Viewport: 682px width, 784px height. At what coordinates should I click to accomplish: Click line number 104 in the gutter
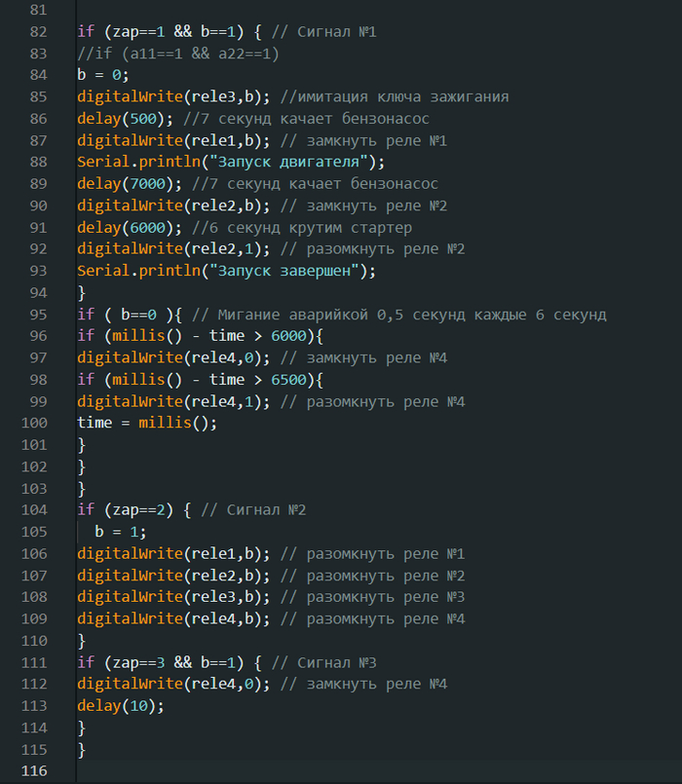(x=33, y=510)
